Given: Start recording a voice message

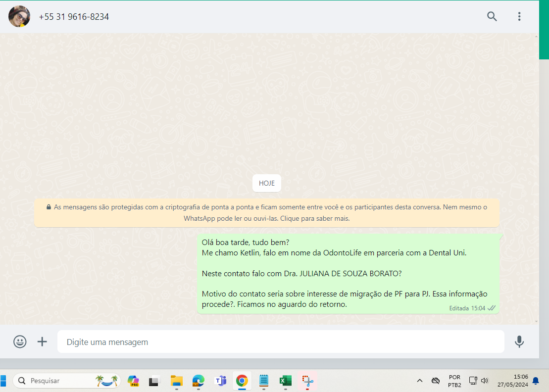Looking at the screenshot, I should 519,342.
